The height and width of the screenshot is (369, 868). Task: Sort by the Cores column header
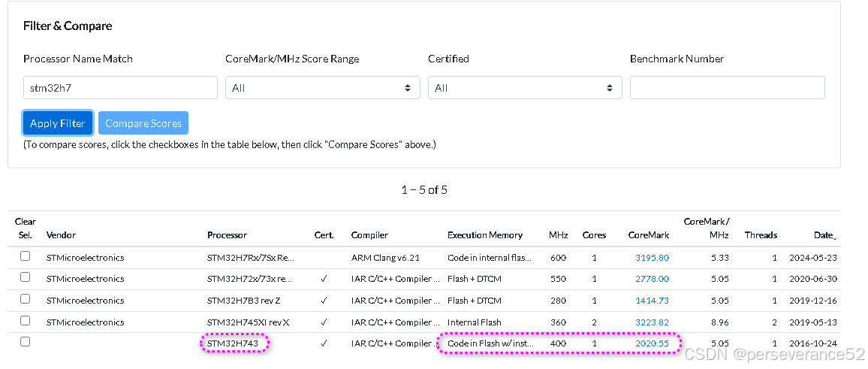tap(594, 235)
